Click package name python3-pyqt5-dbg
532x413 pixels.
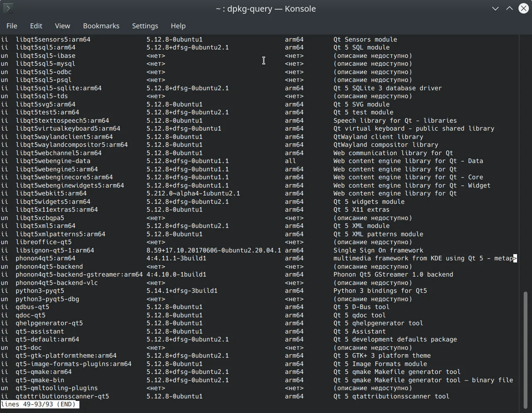(x=47, y=299)
